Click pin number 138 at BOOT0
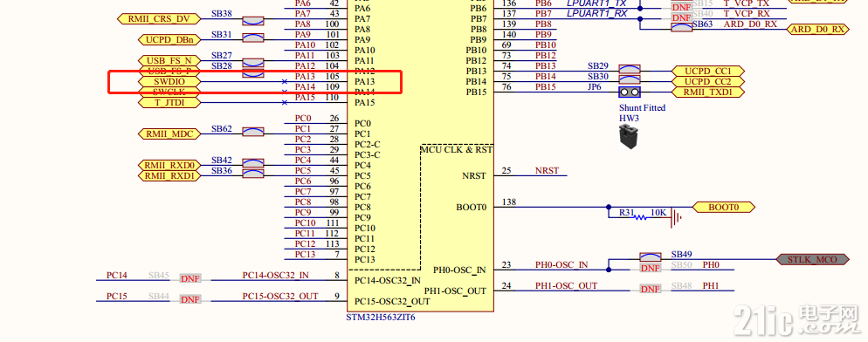The image size is (868, 342). (509, 202)
